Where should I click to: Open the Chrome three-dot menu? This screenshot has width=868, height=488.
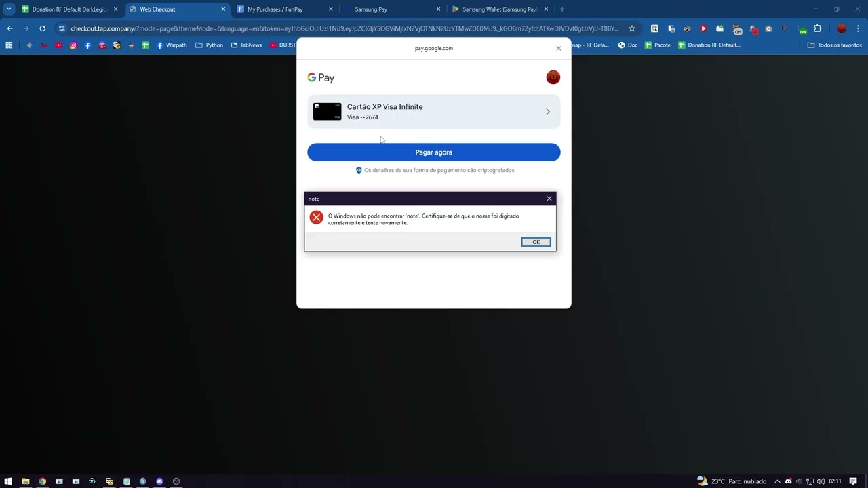[858, 28]
